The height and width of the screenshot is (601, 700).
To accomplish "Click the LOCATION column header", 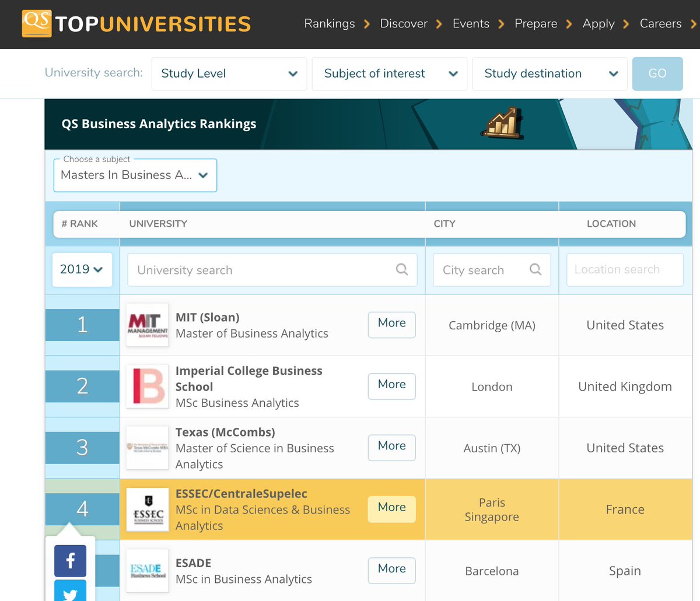I will (611, 224).
